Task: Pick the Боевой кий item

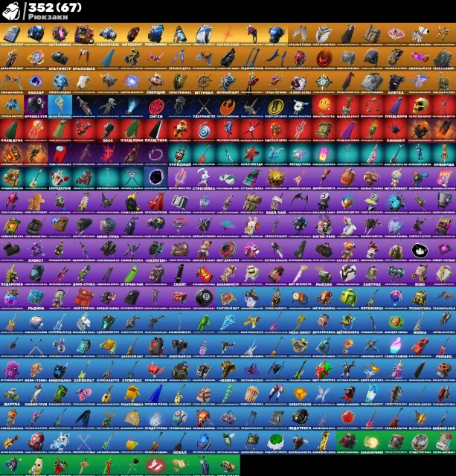Action: (444, 418)
